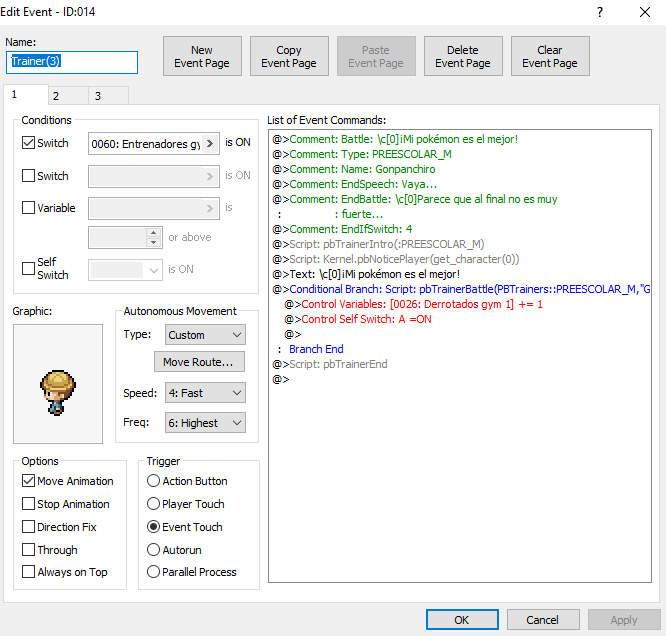
Task: Click the Move Route button
Action: [x=199, y=361]
